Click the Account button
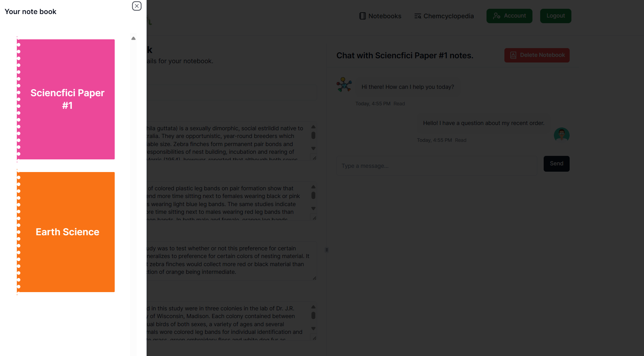644x356 pixels. click(509, 16)
